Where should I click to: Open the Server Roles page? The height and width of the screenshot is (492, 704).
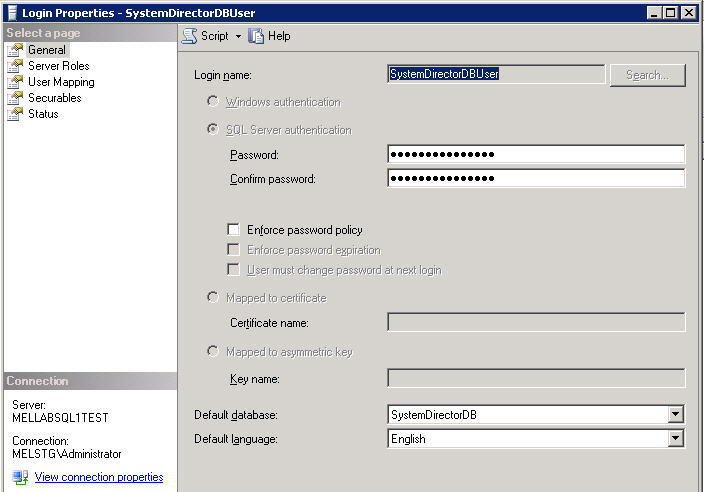pyautogui.click(x=58, y=66)
